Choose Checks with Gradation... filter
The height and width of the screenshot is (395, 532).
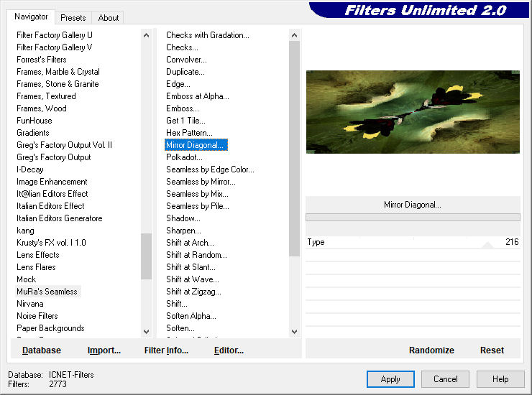(x=208, y=35)
